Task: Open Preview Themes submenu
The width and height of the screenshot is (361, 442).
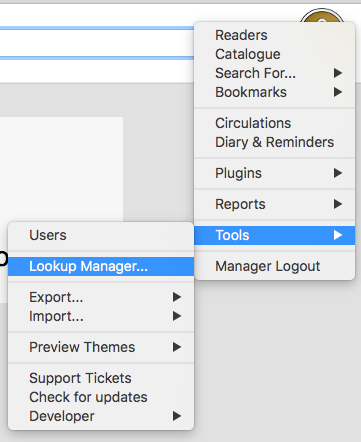Action: point(101,347)
